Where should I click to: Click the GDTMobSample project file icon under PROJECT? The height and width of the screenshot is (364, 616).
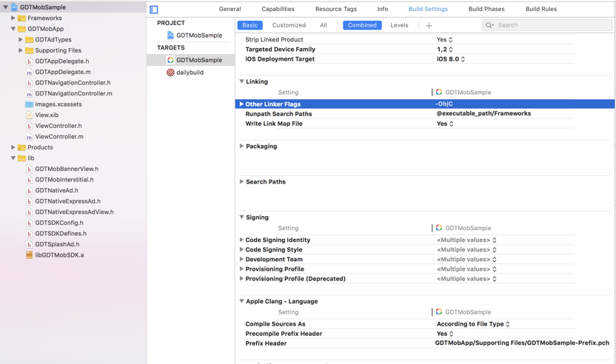click(x=170, y=35)
